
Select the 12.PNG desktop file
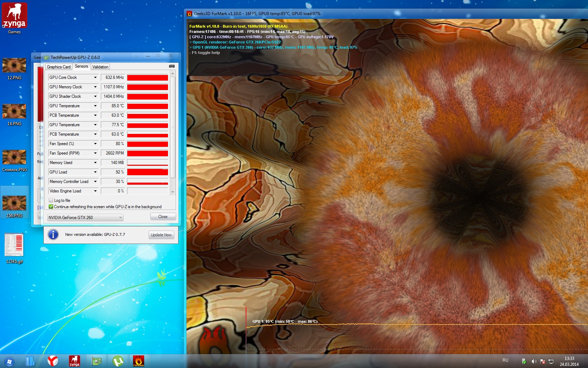click(x=14, y=69)
